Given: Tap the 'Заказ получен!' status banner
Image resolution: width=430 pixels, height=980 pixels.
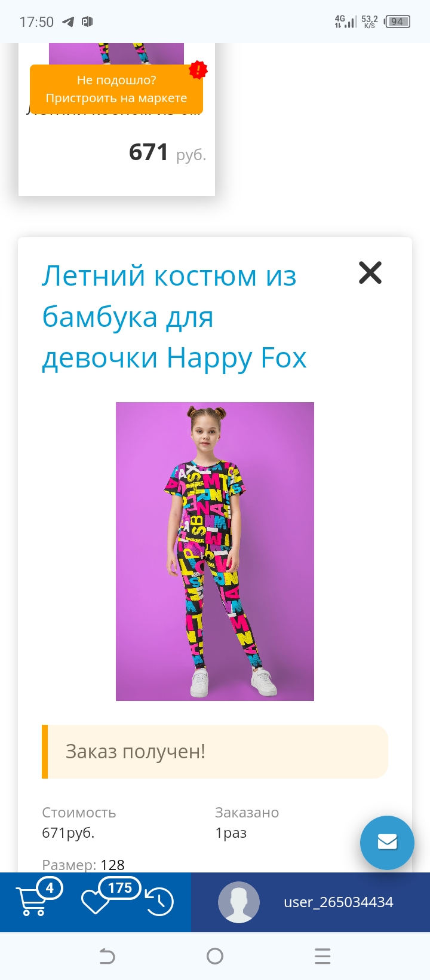Looking at the screenshot, I should tap(215, 752).
